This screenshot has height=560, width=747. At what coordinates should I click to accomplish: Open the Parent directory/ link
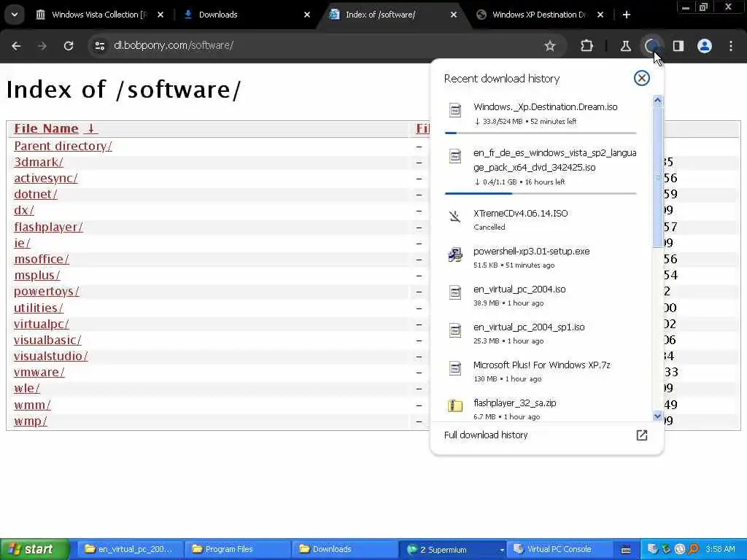(x=63, y=146)
